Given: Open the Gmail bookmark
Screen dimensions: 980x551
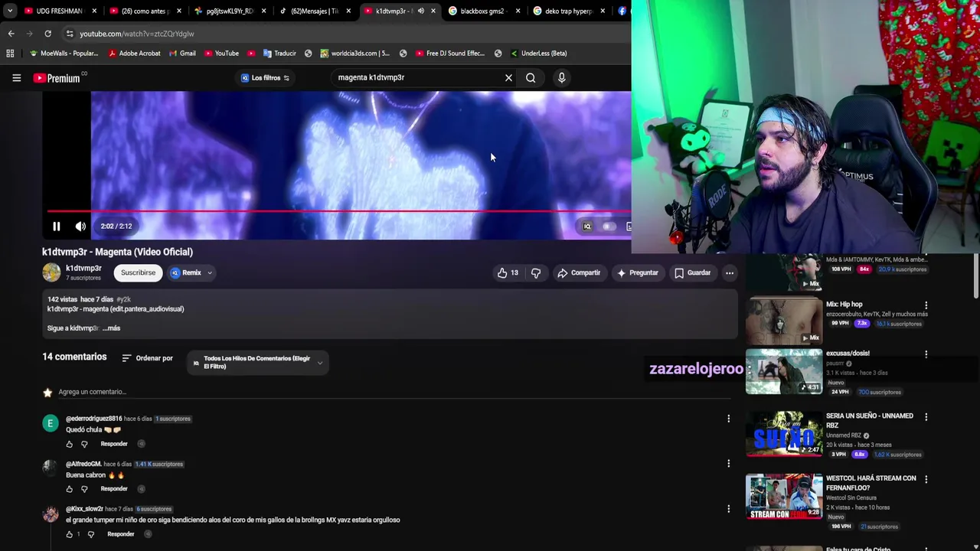Looking at the screenshot, I should (182, 54).
